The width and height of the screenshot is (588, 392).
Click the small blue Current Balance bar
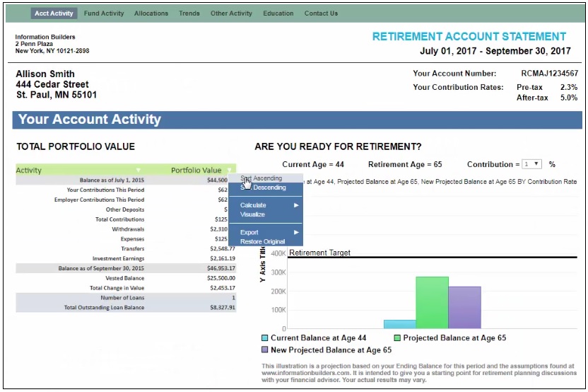click(400, 324)
